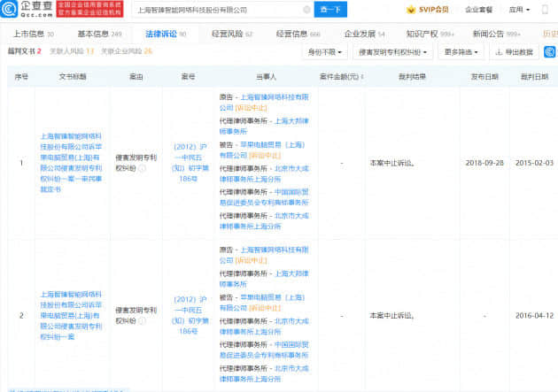Viewport: 558px width, 392px height.
Task: Switch to the 上市信息 tab
Action: (x=34, y=34)
